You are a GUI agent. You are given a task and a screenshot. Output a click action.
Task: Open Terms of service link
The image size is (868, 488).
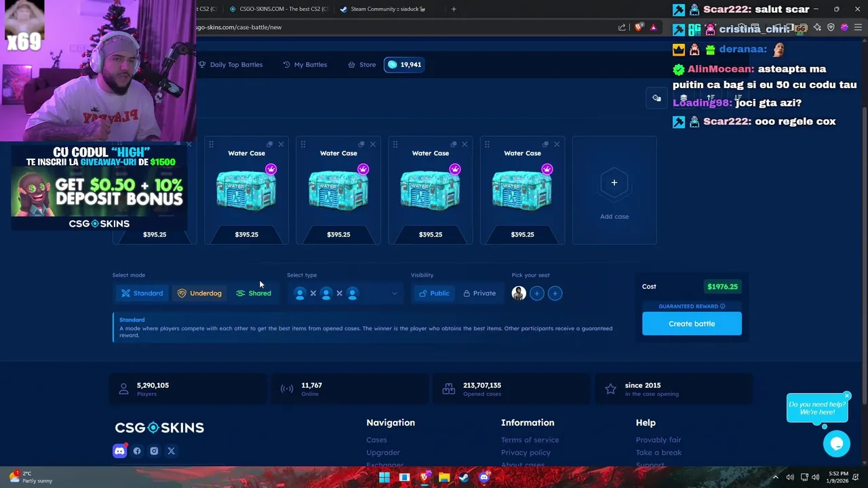(530, 440)
